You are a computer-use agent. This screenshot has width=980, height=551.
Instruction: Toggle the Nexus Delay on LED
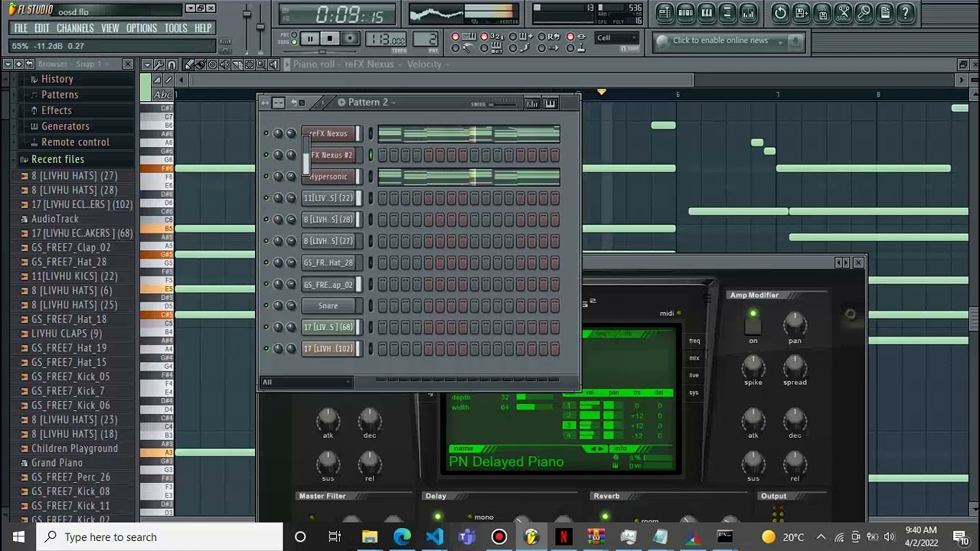click(x=437, y=517)
